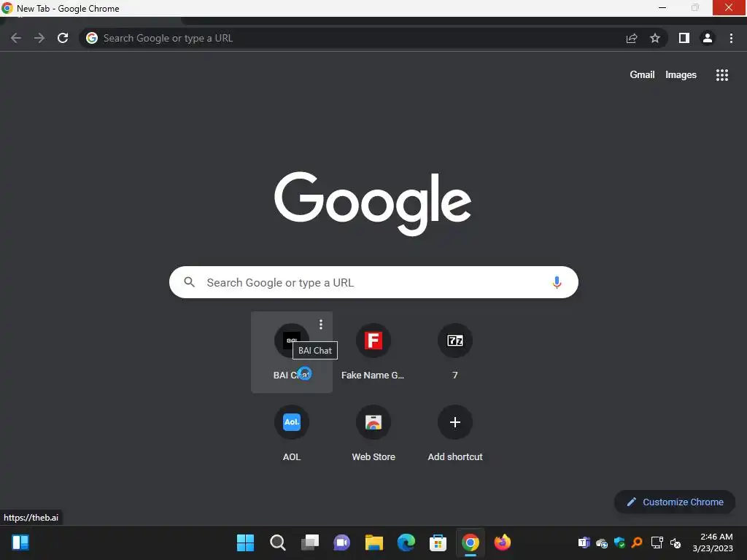This screenshot has height=560, width=747.
Task: Open the 7-Zip shortcut tile
Action: tap(455, 352)
